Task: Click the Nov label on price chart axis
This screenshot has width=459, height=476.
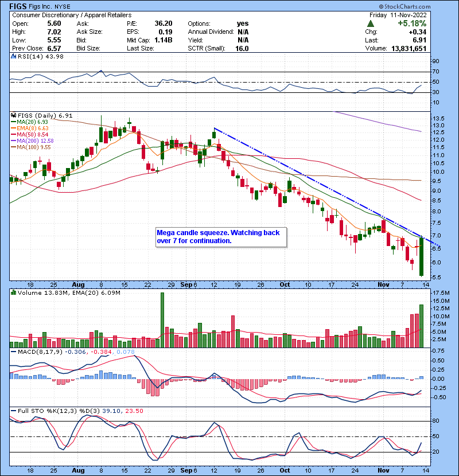Action: pyautogui.click(x=383, y=285)
